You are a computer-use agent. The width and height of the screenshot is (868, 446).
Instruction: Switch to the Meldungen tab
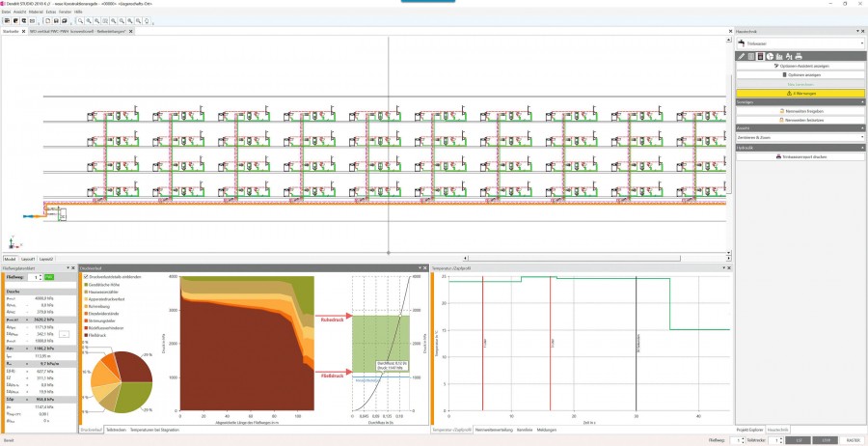pos(547,430)
